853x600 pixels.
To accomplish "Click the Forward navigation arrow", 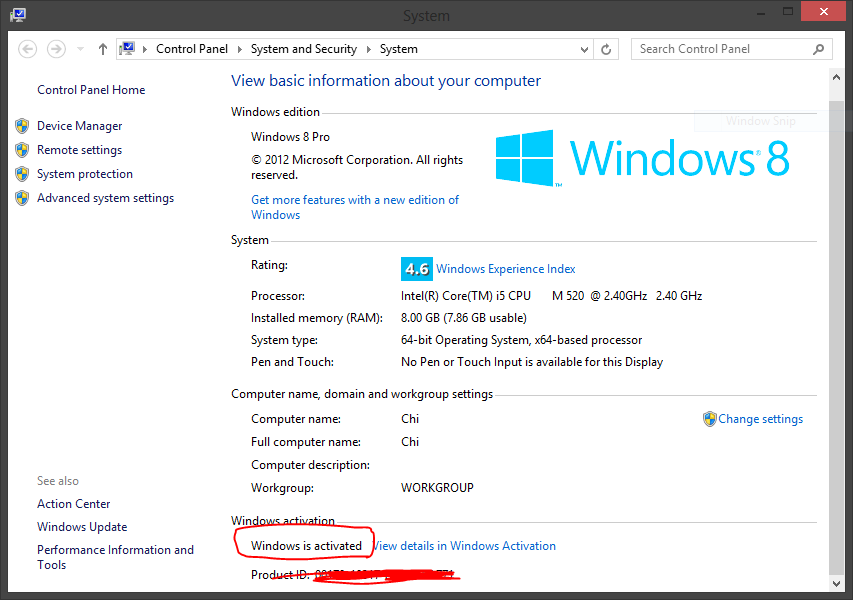I will 56,50.
